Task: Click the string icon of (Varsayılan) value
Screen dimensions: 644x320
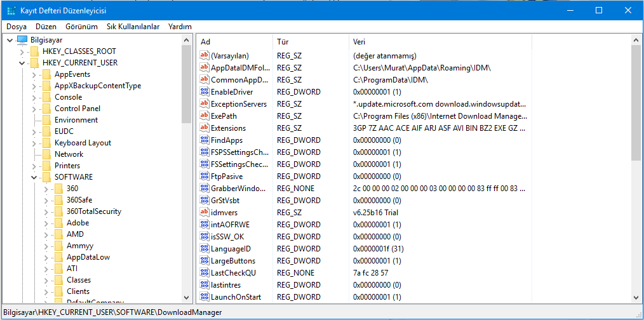Action: click(204, 55)
